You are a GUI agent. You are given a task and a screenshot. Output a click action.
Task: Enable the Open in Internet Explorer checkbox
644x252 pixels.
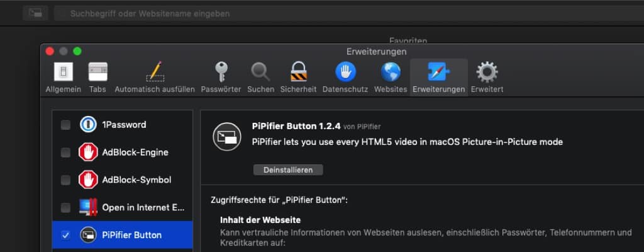[x=65, y=207]
